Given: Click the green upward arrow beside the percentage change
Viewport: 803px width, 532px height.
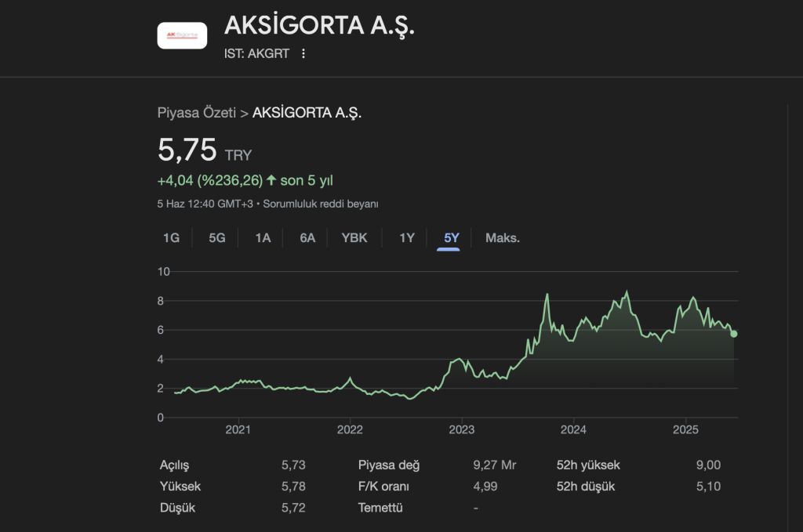Looking at the screenshot, I should pyautogui.click(x=271, y=180).
